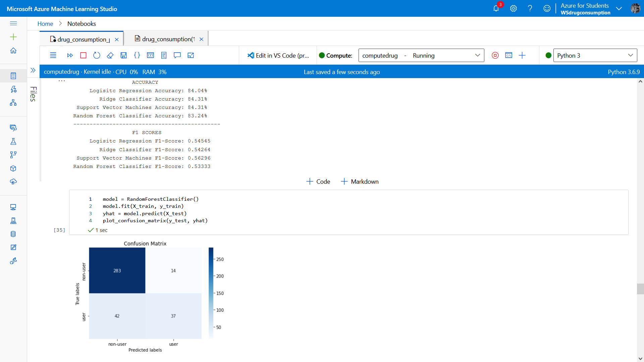Save the notebook with the disk icon

click(123, 55)
